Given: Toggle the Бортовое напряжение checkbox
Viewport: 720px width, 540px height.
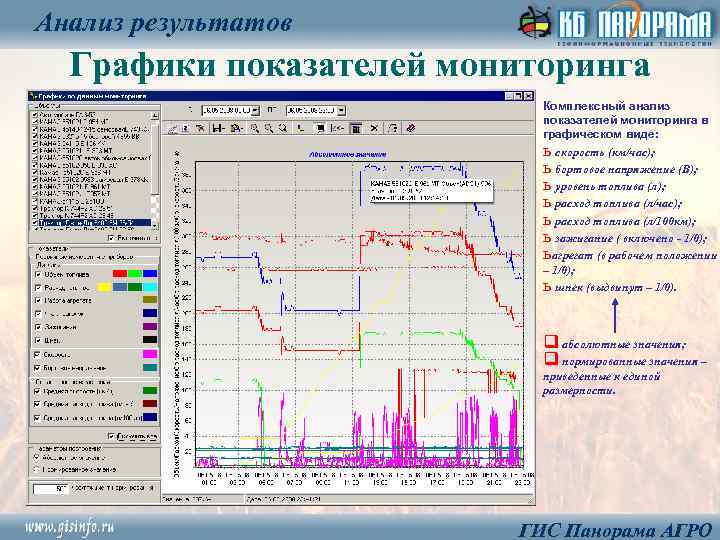Looking at the screenshot, I should point(37,368).
